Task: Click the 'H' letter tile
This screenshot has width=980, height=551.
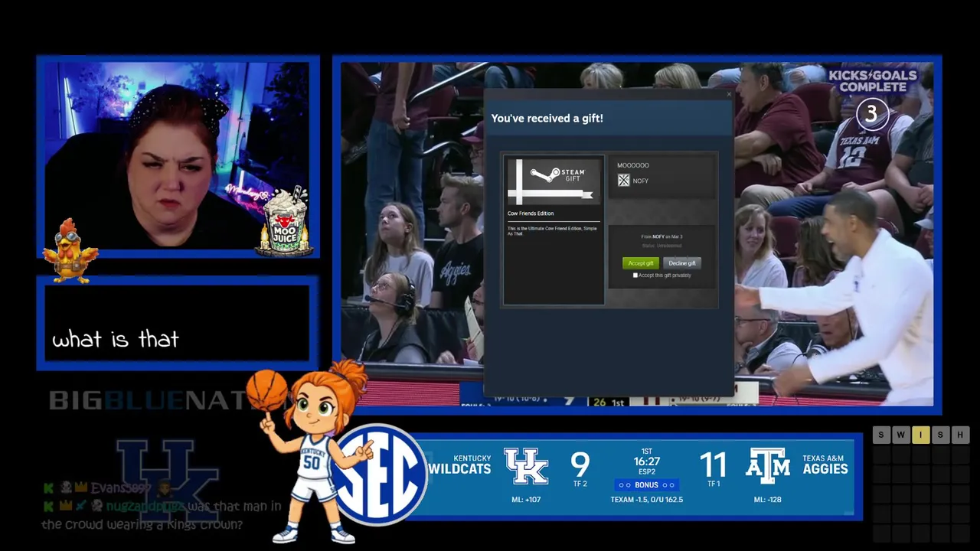Action: (960, 435)
